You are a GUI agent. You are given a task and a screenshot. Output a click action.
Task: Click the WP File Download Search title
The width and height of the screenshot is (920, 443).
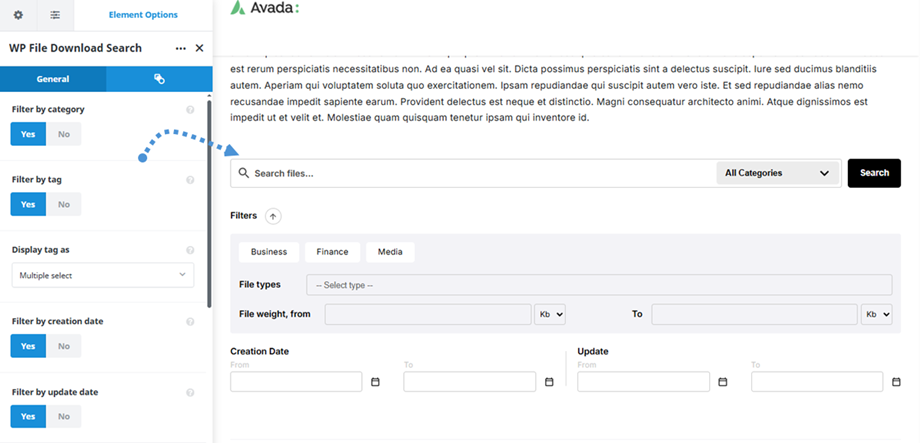(75, 48)
